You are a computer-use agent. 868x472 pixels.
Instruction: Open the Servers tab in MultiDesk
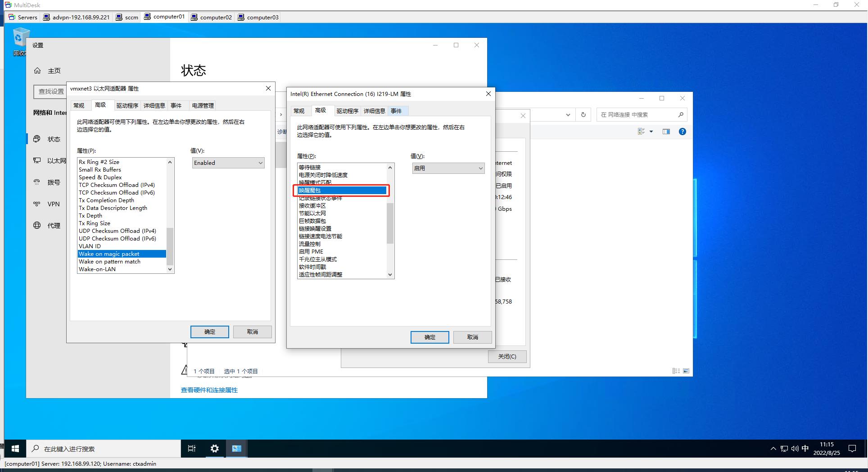(x=23, y=17)
